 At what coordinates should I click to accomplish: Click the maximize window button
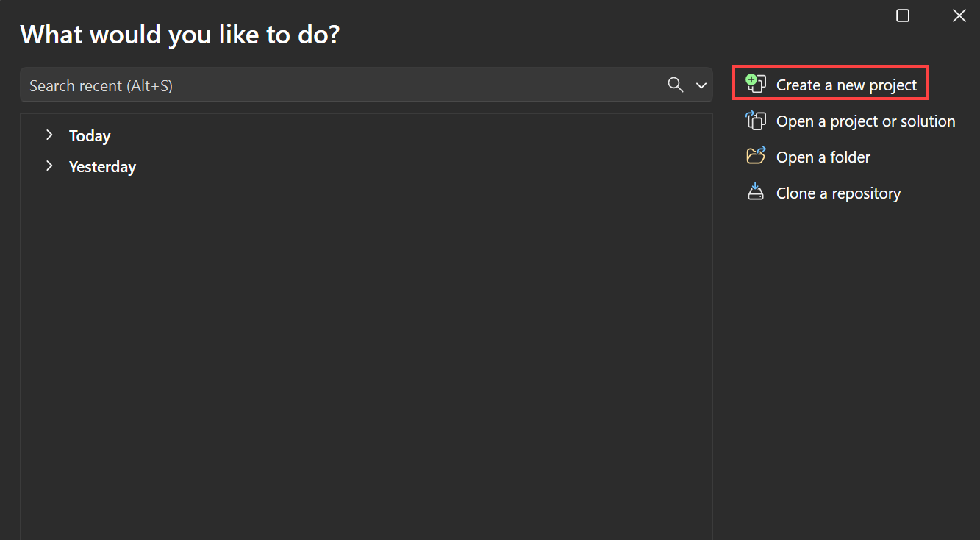point(903,15)
